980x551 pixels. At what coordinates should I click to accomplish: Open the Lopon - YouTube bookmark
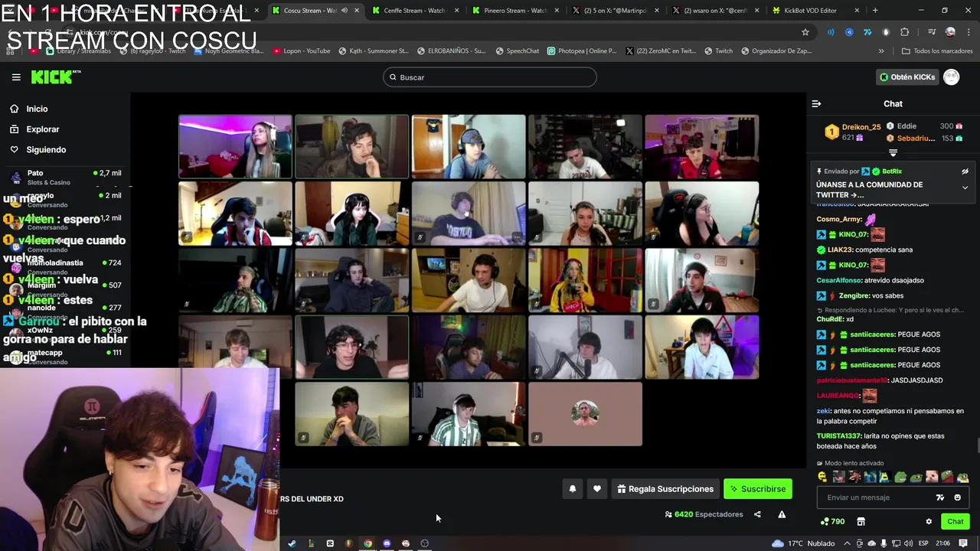point(301,51)
